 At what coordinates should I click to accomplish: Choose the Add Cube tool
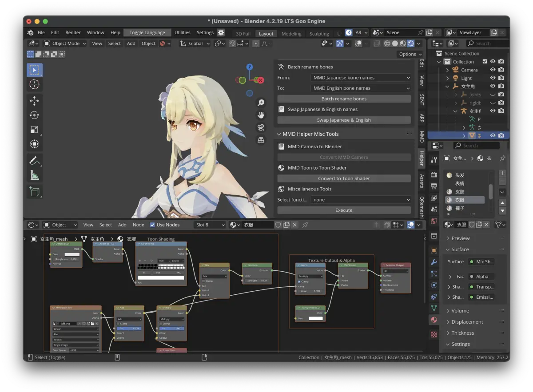tap(34, 191)
